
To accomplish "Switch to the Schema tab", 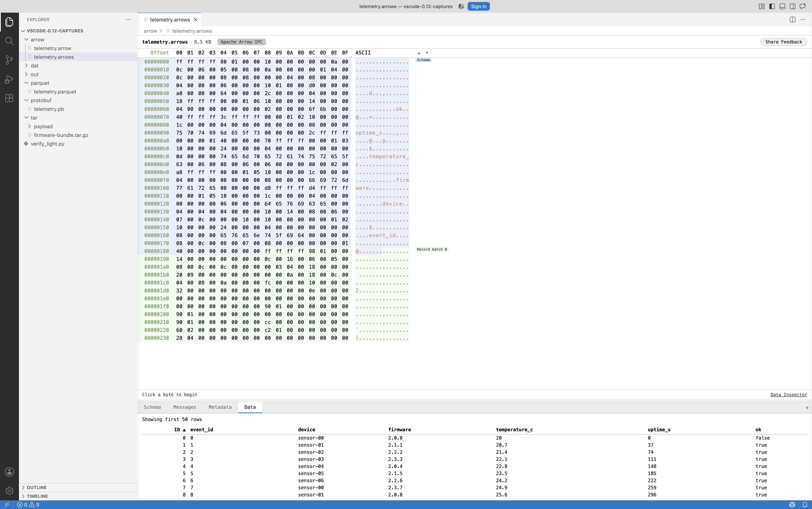I will (x=152, y=407).
